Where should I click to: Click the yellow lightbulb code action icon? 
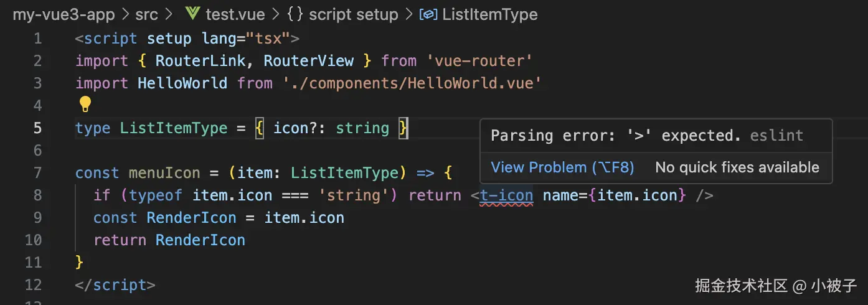(85, 104)
